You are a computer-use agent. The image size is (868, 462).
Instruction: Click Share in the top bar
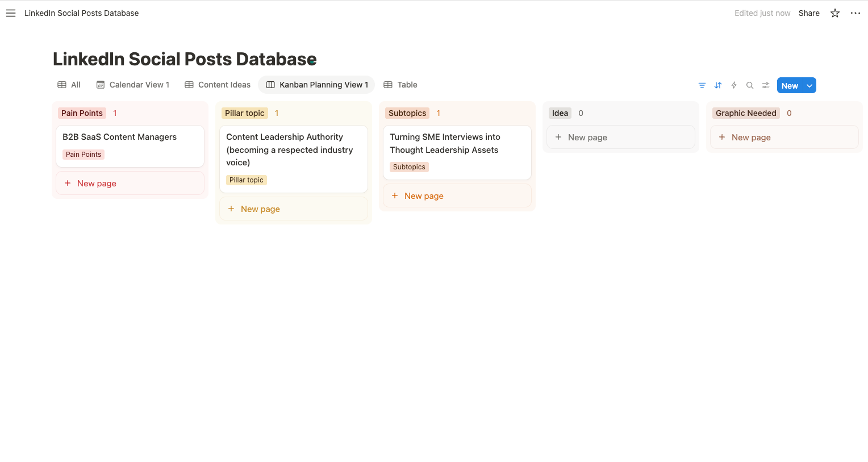pyautogui.click(x=809, y=13)
